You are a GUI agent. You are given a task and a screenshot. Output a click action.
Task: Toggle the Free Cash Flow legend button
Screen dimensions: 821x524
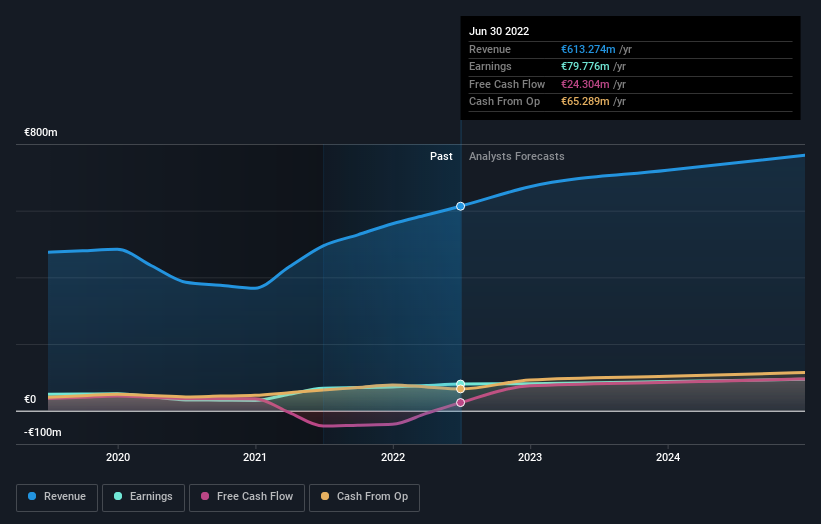(247, 497)
